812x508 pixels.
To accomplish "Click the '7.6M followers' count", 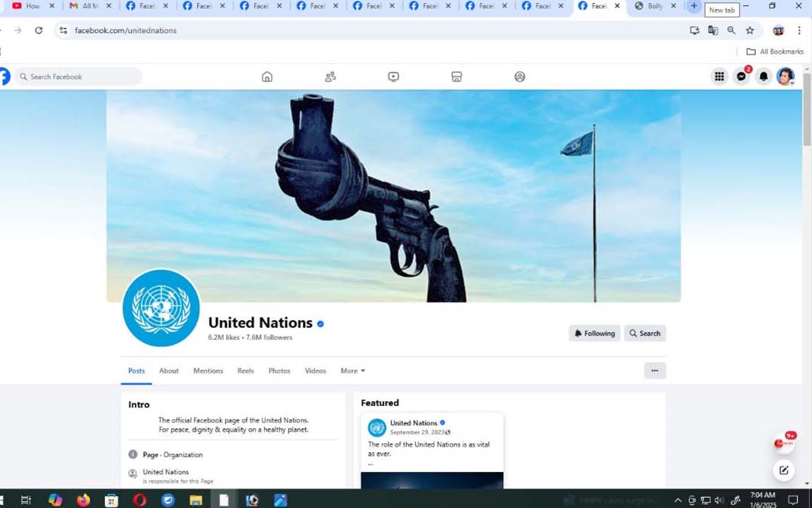I will 269,338.
